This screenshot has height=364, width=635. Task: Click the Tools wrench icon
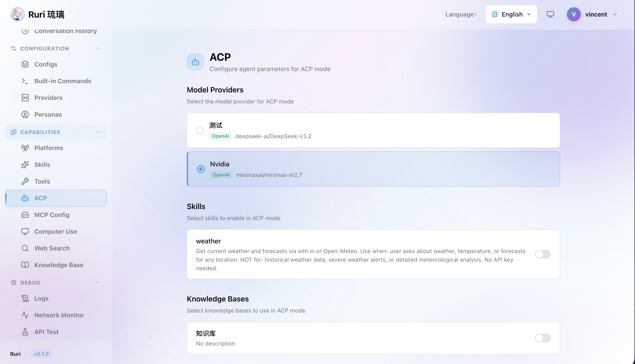coord(25,181)
